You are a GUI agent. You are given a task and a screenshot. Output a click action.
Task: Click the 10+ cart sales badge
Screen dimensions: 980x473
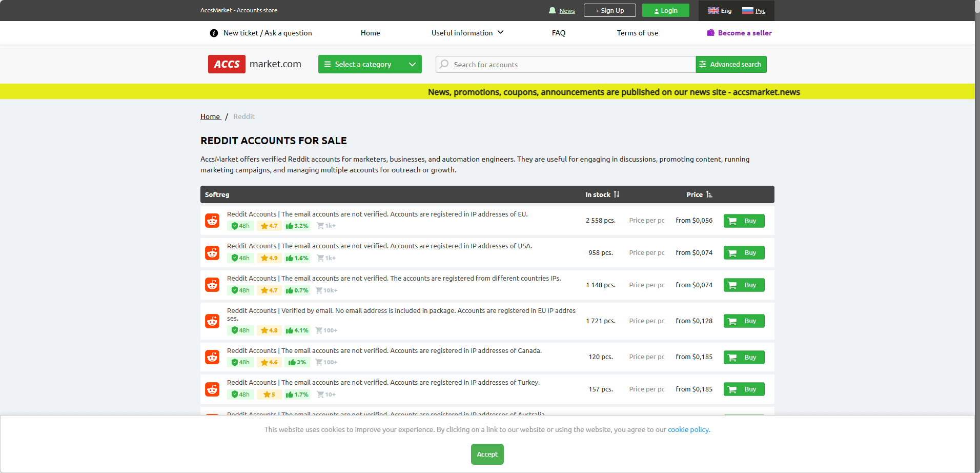click(326, 395)
